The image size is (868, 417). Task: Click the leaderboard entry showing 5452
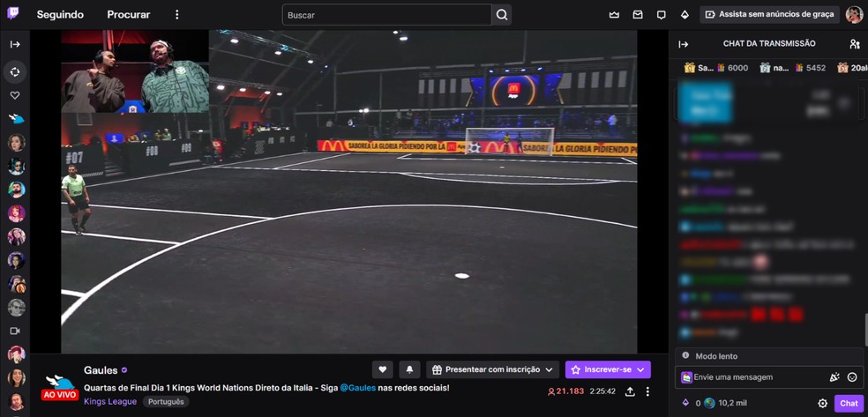coord(793,68)
